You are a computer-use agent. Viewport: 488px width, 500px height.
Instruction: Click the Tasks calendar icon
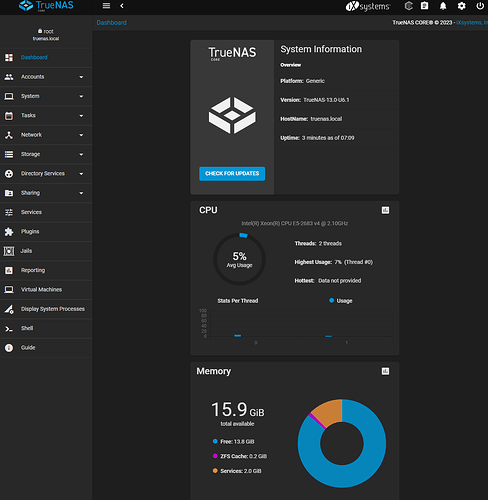click(9, 116)
